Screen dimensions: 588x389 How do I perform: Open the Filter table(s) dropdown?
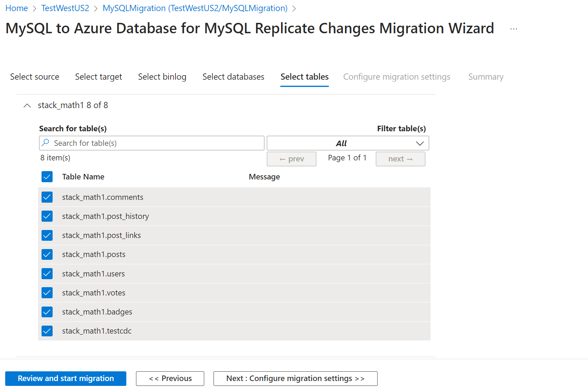[x=347, y=143]
